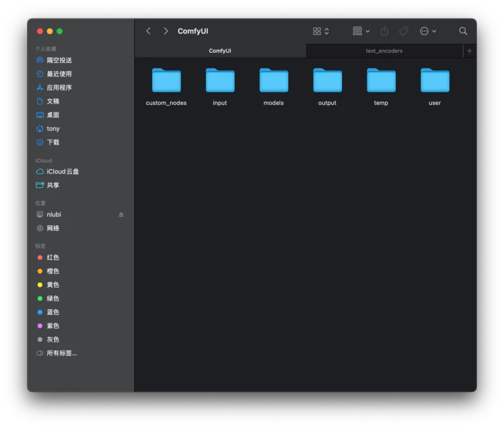Screen dimensions: 504x428
Task: Open the custom_nodes folder
Action: pyautogui.click(x=166, y=81)
